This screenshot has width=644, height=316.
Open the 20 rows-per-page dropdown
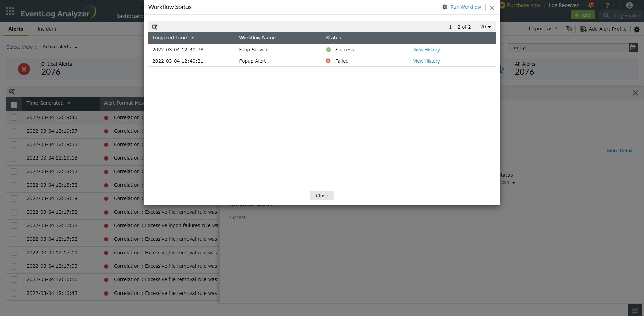485,27
